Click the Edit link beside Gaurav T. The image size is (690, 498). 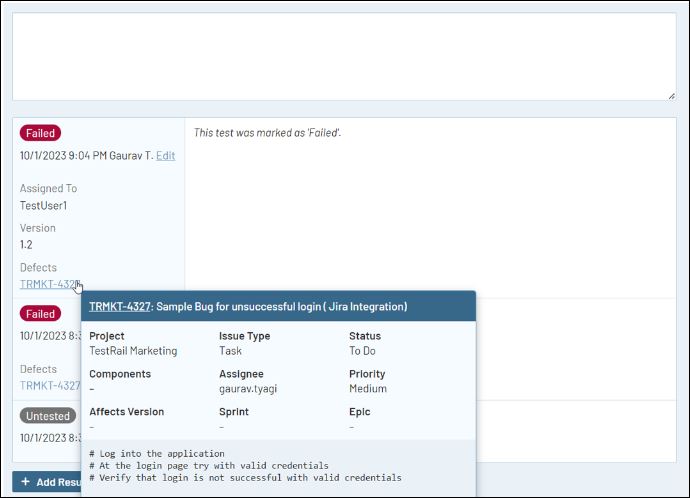[165, 156]
